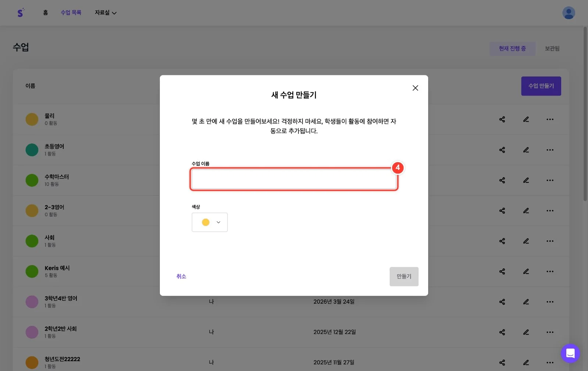Share the 수학마스터 class
Viewport: 588px width, 371px height.
[502, 180]
